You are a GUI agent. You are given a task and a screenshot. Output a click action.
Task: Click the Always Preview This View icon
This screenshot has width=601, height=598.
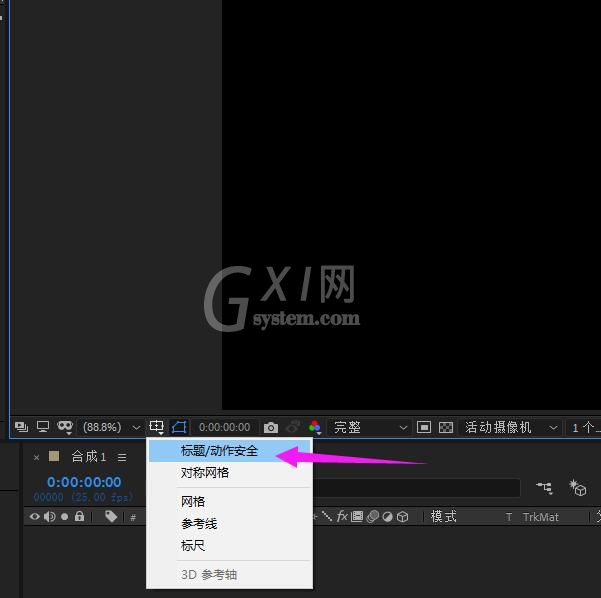pyautogui.click(x=21, y=427)
